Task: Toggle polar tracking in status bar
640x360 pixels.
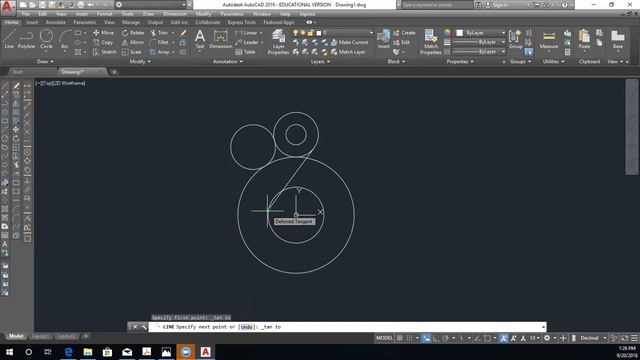Action: [446, 338]
